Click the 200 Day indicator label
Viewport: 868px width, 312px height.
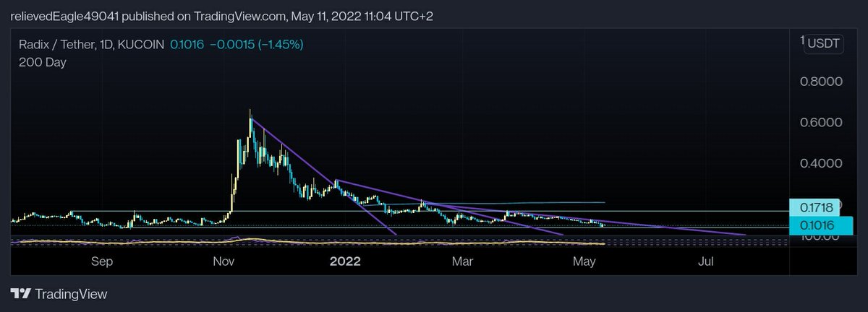click(43, 63)
